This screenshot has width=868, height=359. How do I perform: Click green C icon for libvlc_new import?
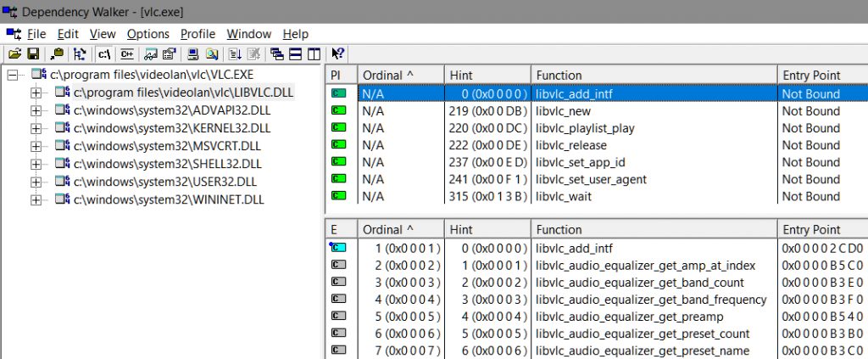point(338,111)
